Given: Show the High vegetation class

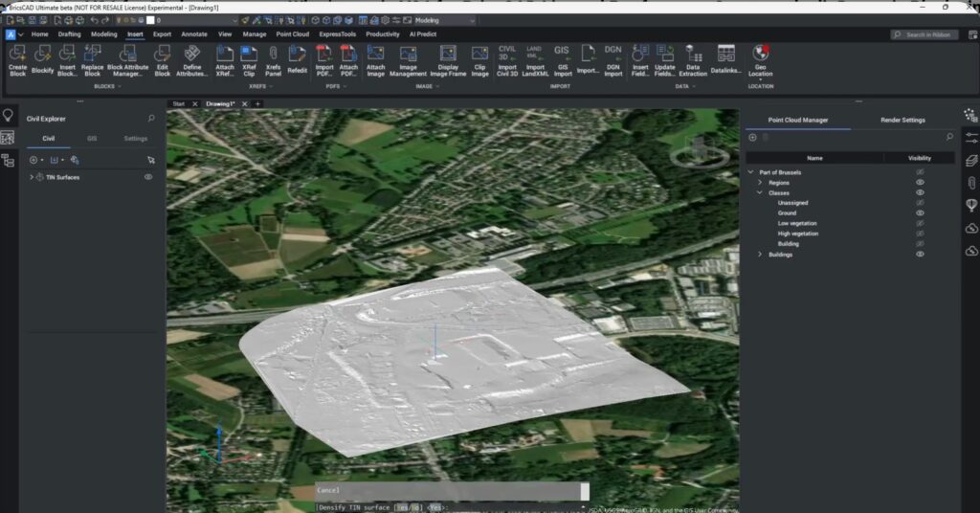Looking at the screenshot, I should [x=920, y=234].
